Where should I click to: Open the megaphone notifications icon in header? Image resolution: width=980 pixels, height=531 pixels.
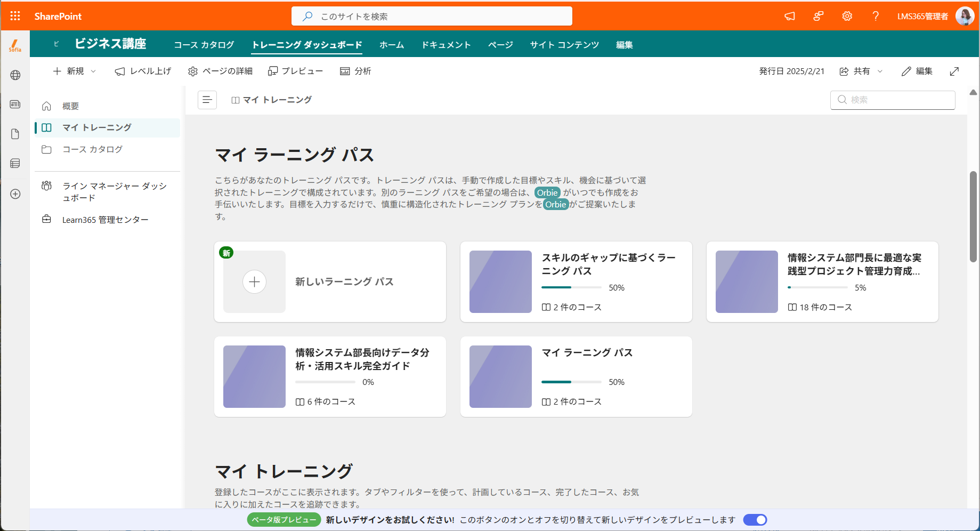tap(790, 16)
